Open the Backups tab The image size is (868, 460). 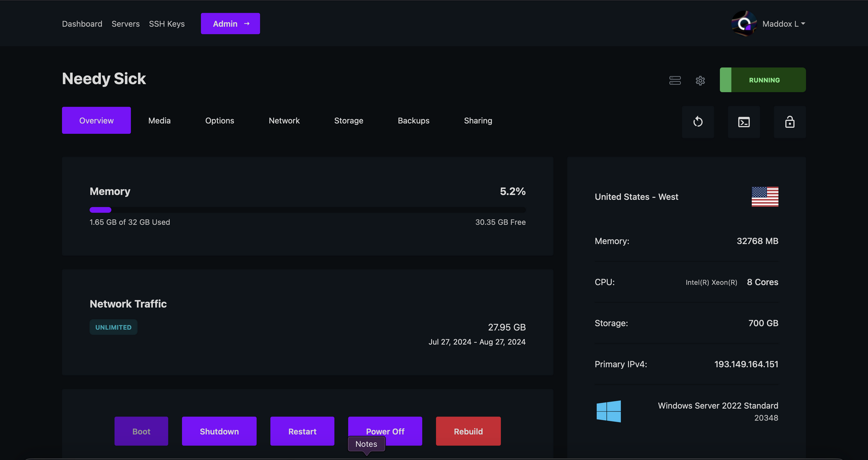pos(413,121)
